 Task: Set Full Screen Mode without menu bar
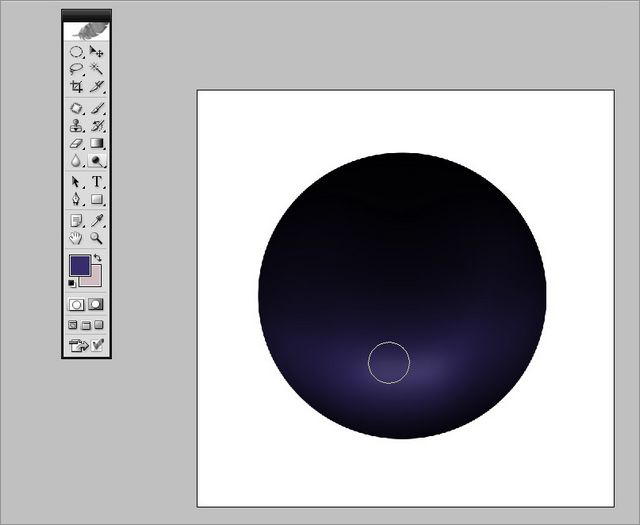coord(99,325)
